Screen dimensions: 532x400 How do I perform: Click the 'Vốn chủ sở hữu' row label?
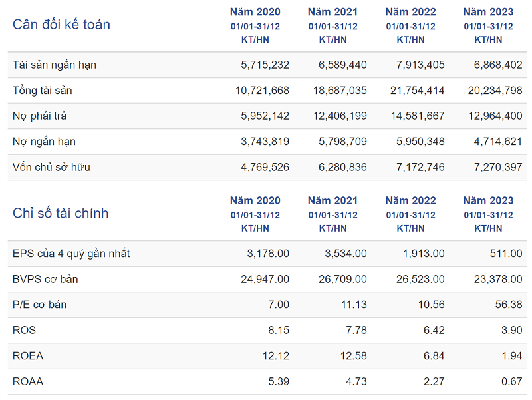tap(51, 167)
